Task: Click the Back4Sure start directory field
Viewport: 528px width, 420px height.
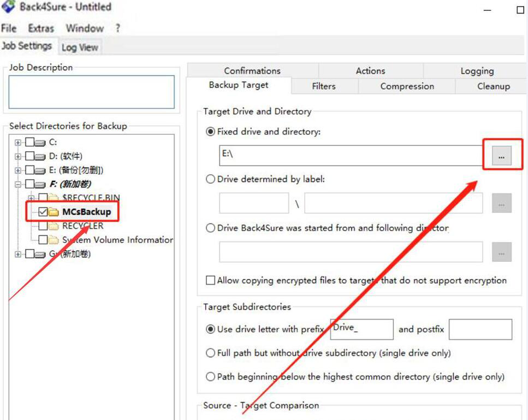Action: point(351,252)
